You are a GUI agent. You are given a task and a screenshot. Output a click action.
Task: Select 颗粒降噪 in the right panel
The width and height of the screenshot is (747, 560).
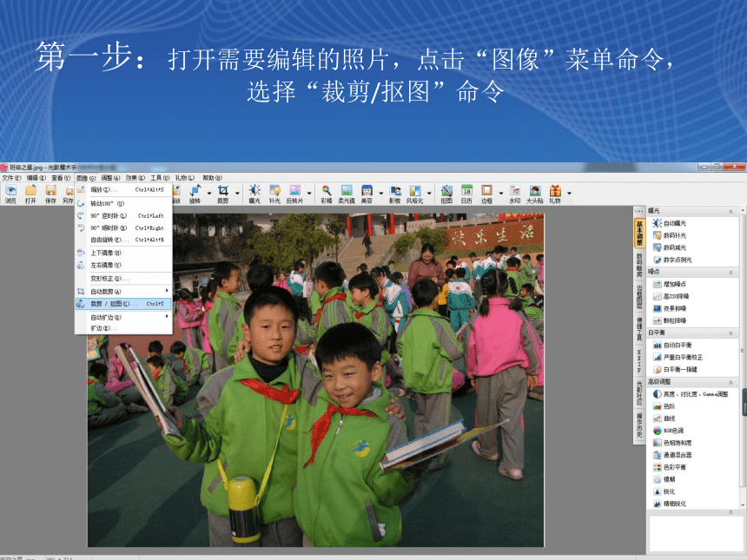670,321
